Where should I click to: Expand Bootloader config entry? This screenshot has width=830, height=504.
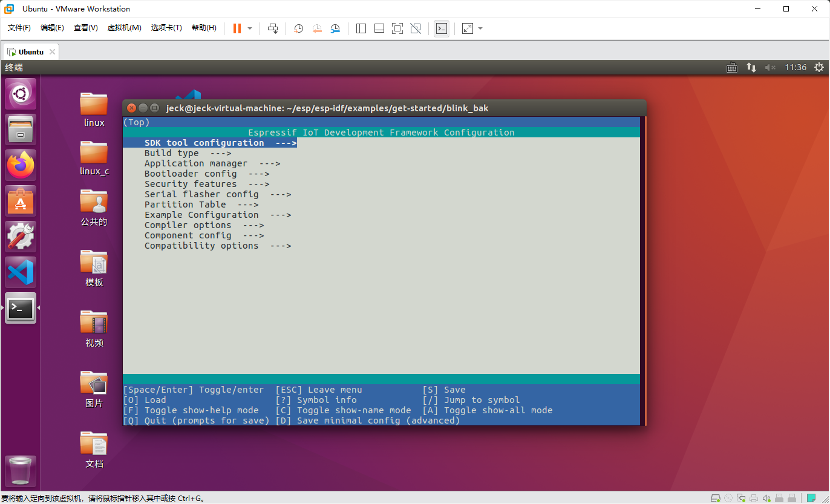pos(207,174)
